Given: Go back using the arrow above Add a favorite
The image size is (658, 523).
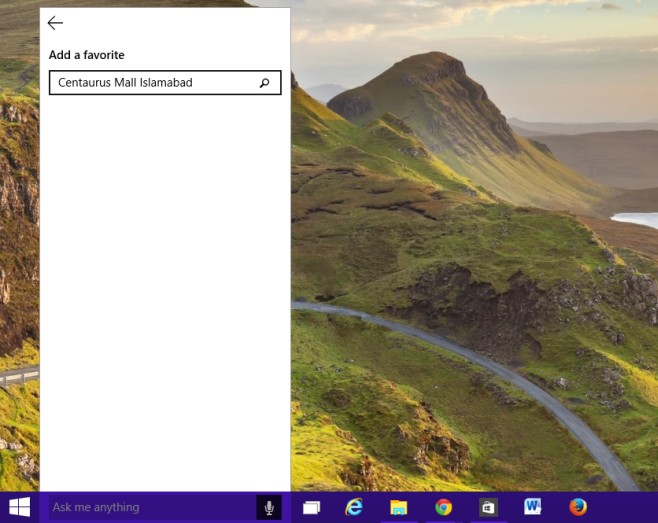Looking at the screenshot, I should tap(55, 23).
